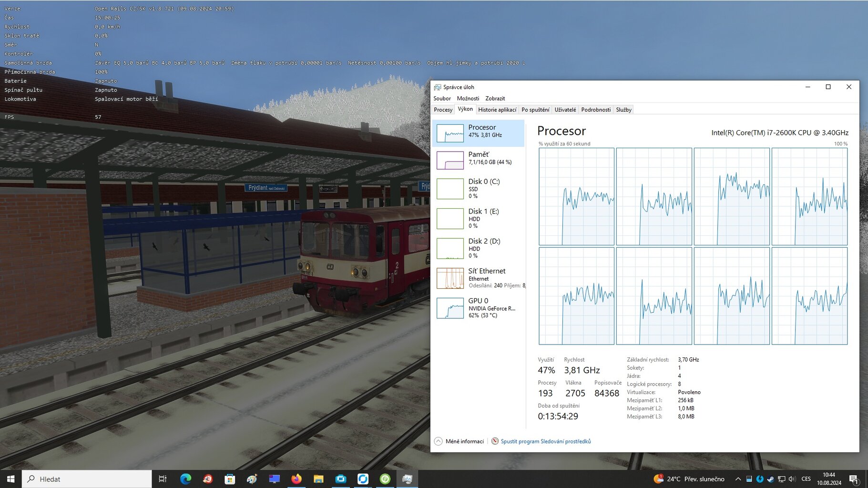Switch to the Uživatelé tab
This screenshot has width=868, height=488.
565,110
